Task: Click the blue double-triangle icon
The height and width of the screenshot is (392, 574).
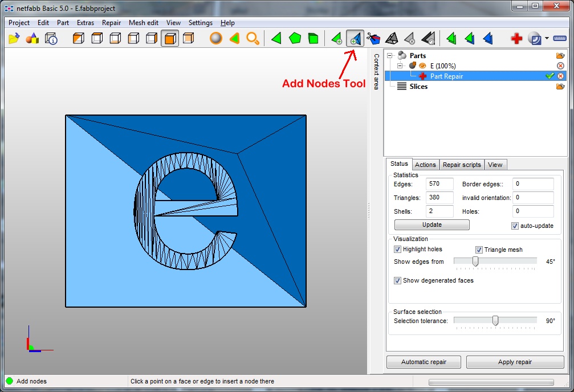Action: click(x=488, y=38)
